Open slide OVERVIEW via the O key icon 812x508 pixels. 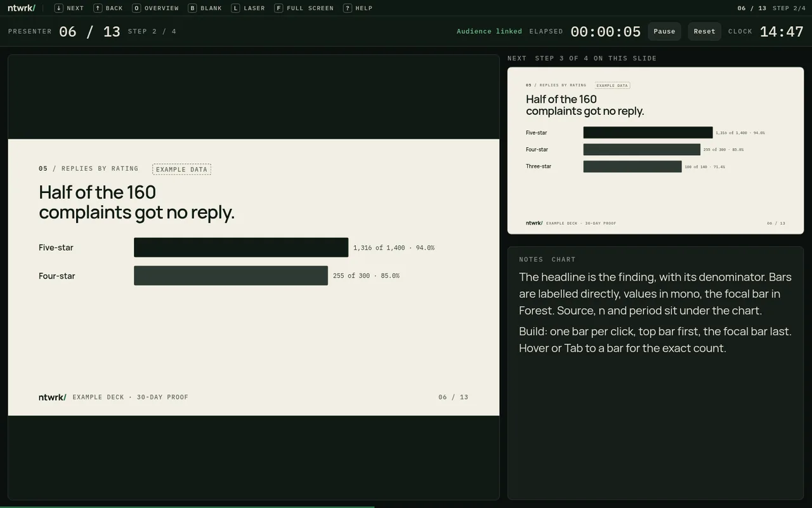(136, 8)
